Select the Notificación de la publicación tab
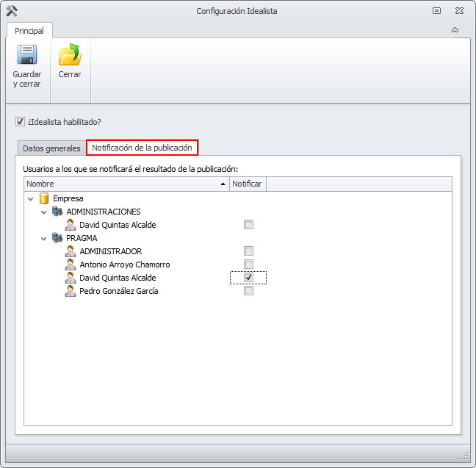The image size is (476, 468). click(x=142, y=148)
